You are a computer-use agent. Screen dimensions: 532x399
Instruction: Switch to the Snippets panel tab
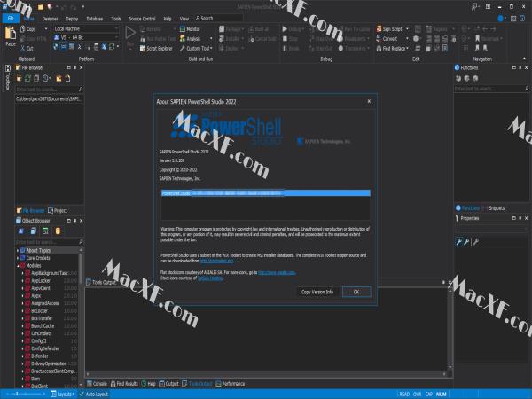tap(494, 208)
